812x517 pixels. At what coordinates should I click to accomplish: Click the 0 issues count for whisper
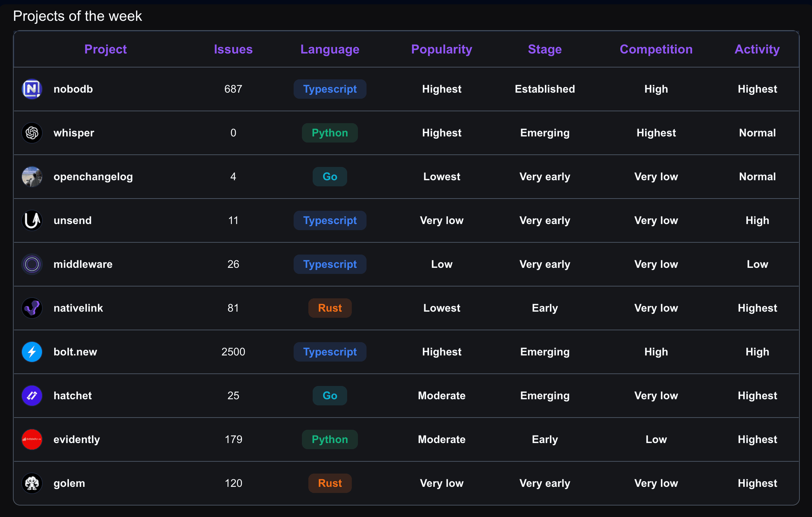(233, 133)
